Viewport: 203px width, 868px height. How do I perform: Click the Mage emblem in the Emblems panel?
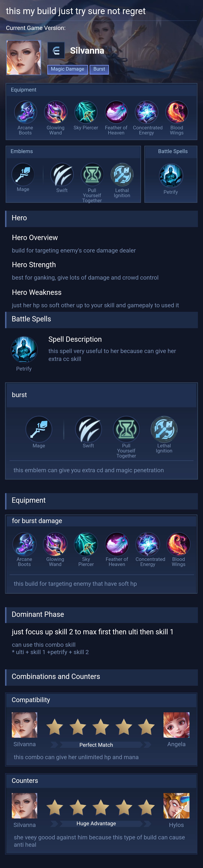tap(23, 174)
